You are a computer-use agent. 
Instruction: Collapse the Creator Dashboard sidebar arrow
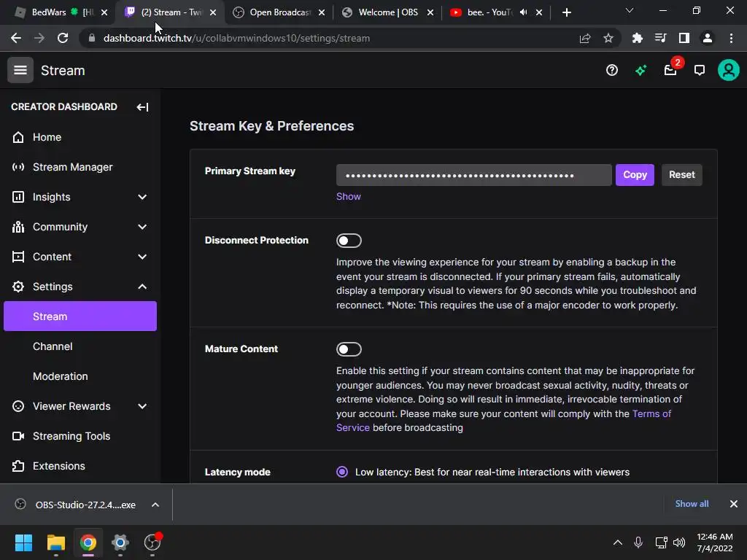[x=142, y=107]
